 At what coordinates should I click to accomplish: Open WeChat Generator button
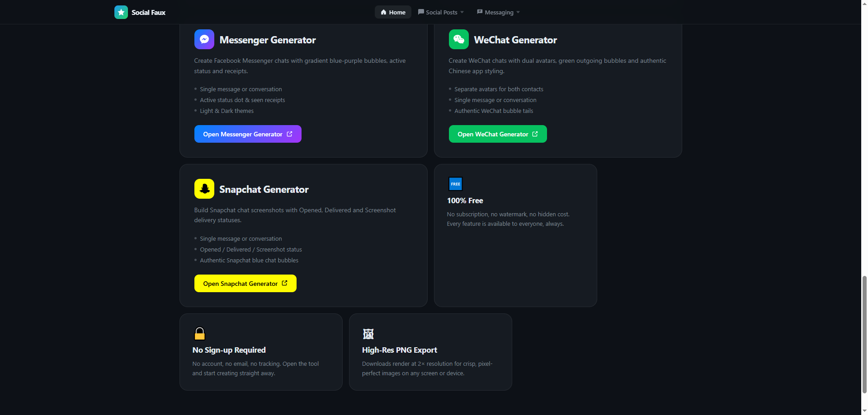pyautogui.click(x=498, y=134)
